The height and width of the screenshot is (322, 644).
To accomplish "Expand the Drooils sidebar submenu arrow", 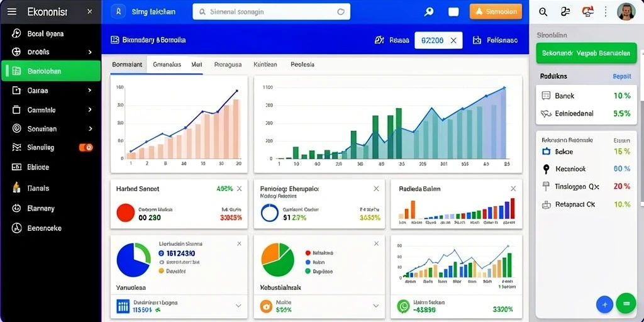I will pos(89,52).
